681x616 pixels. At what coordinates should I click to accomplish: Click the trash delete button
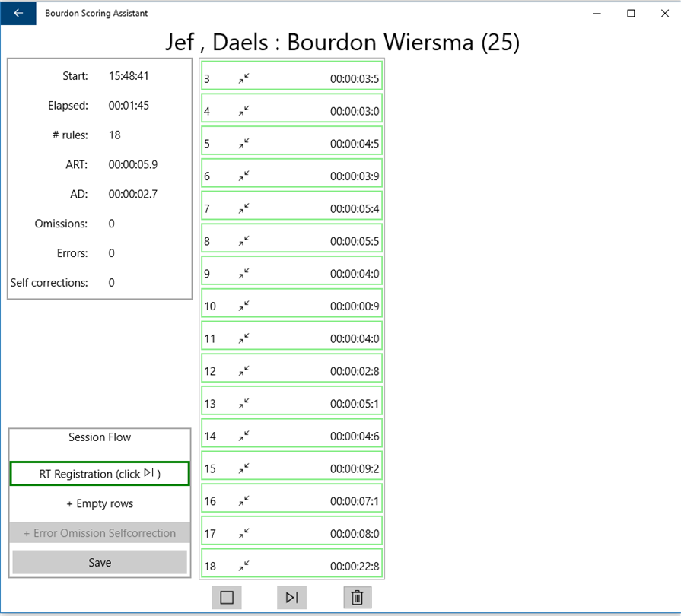coord(357,597)
